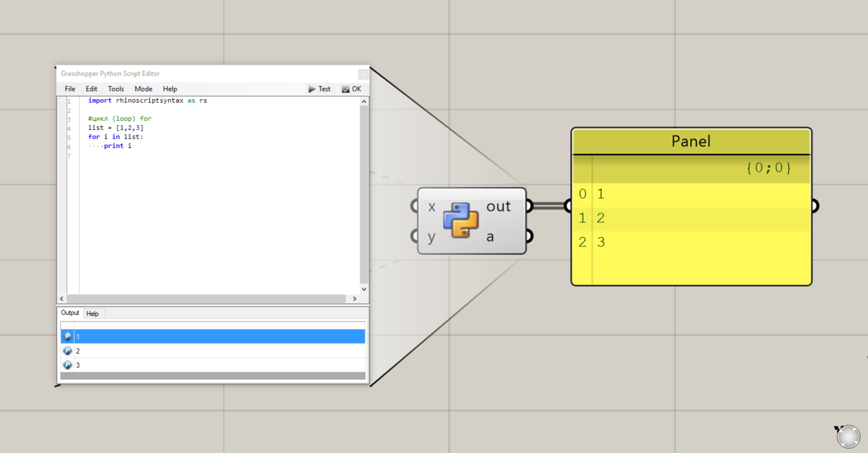Open the File menu in script editor
The image size is (868, 453).
[70, 89]
